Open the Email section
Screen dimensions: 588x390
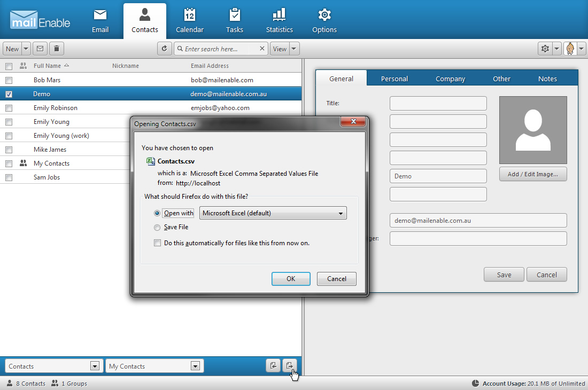tap(100, 21)
